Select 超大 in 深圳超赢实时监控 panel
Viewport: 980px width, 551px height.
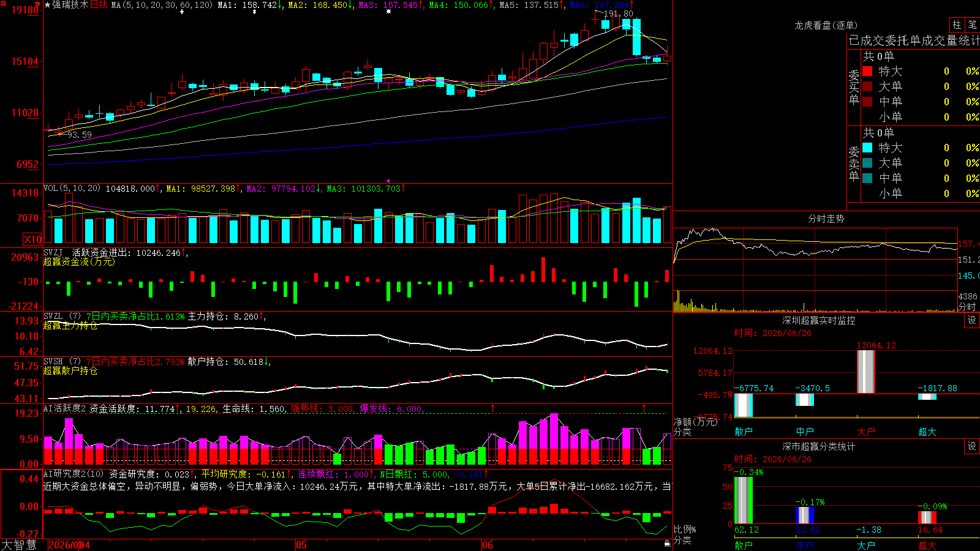(927, 432)
